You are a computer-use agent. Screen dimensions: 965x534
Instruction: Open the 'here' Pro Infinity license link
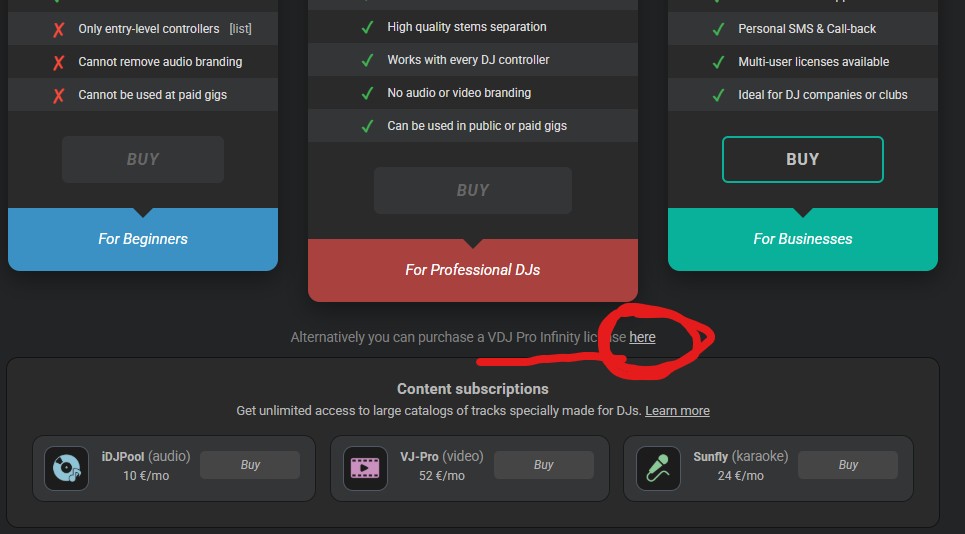pos(642,338)
